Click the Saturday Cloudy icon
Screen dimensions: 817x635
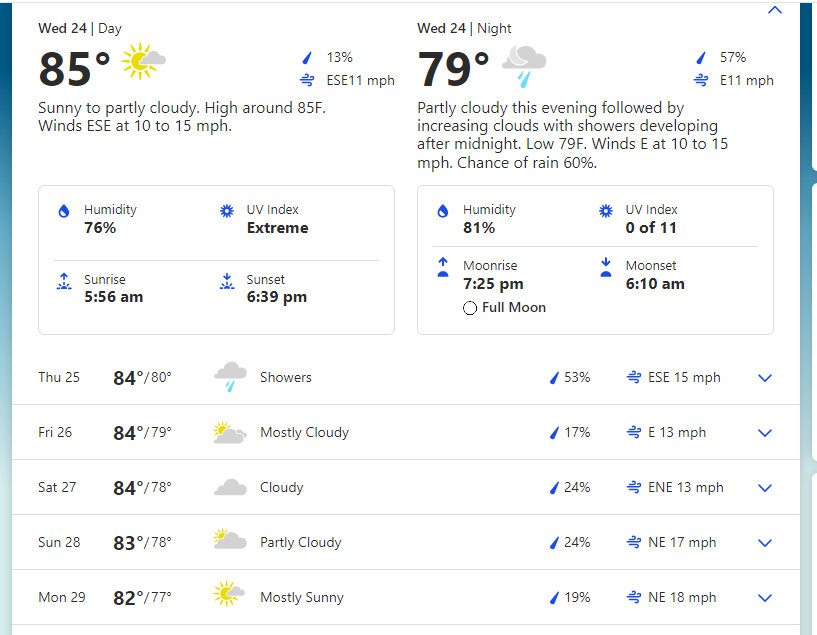point(230,488)
